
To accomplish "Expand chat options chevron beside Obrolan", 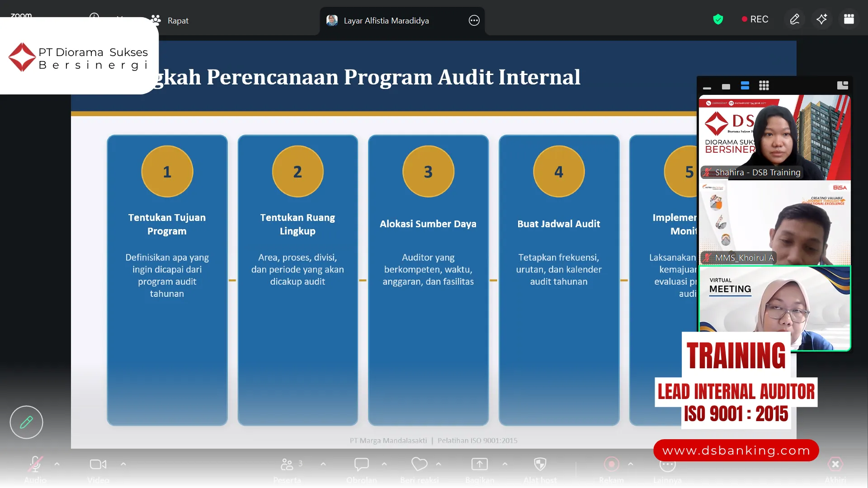I will pyautogui.click(x=384, y=464).
